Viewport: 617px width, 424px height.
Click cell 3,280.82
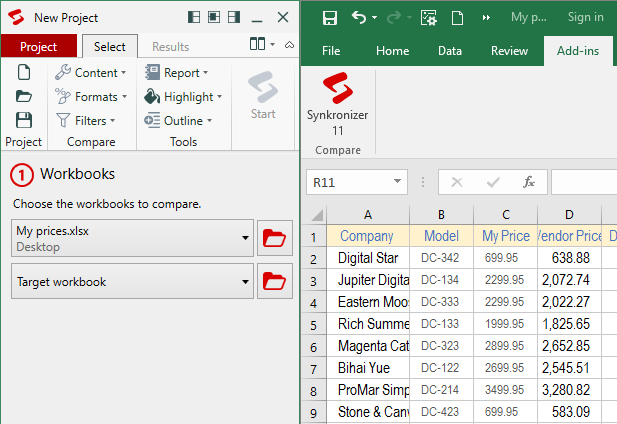pos(569,390)
